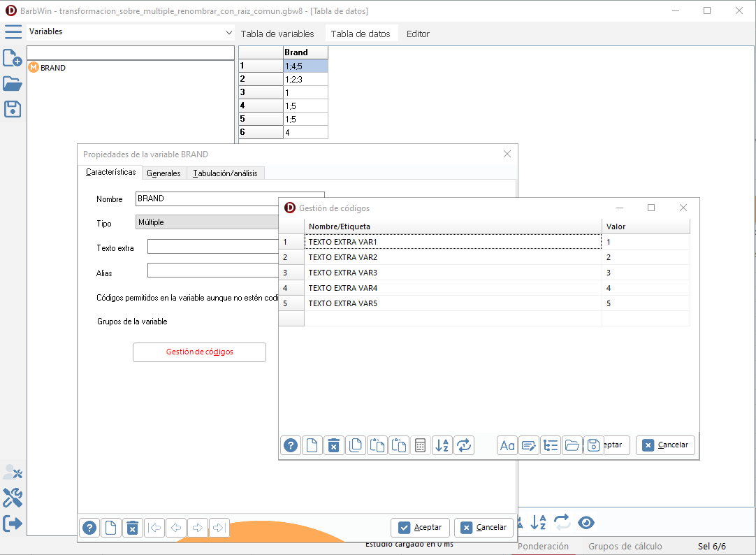
Task: Open hamburger menu in left sidebar
Action: tap(13, 32)
